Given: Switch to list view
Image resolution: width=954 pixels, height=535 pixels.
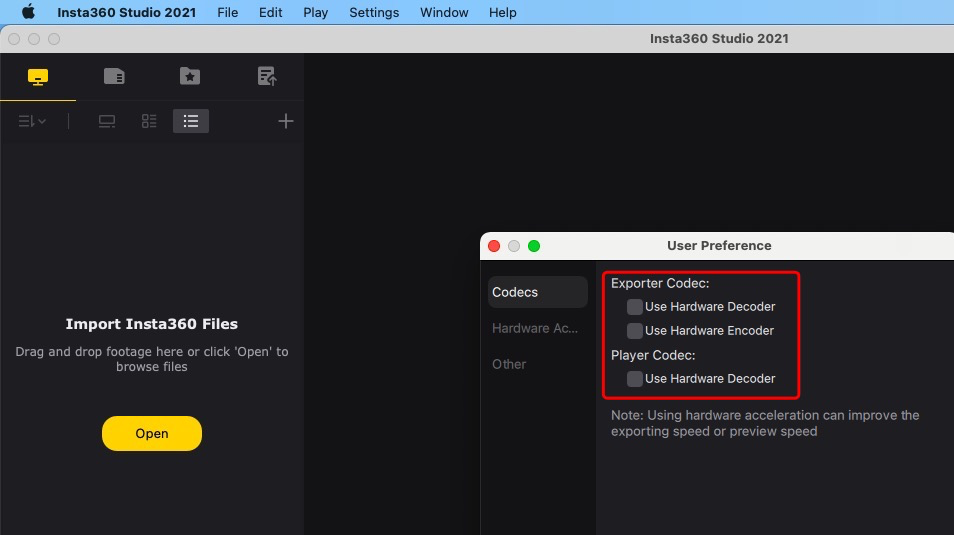Looking at the screenshot, I should tap(191, 121).
